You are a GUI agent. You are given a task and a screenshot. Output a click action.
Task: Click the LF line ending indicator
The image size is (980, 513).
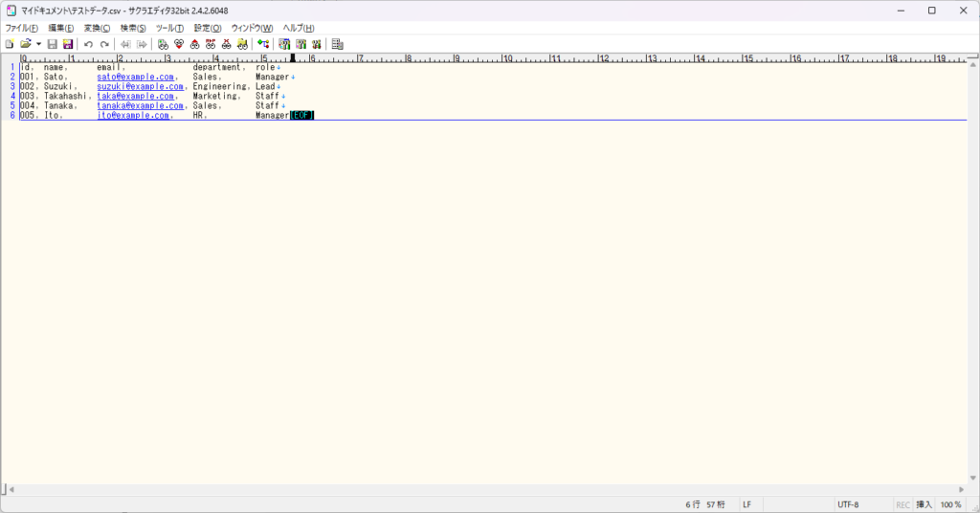[746, 504]
